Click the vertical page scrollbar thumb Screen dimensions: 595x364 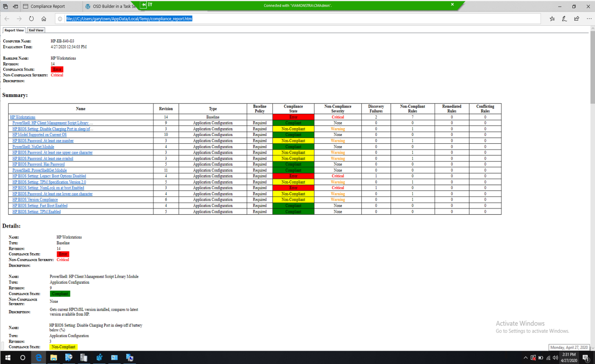592,67
